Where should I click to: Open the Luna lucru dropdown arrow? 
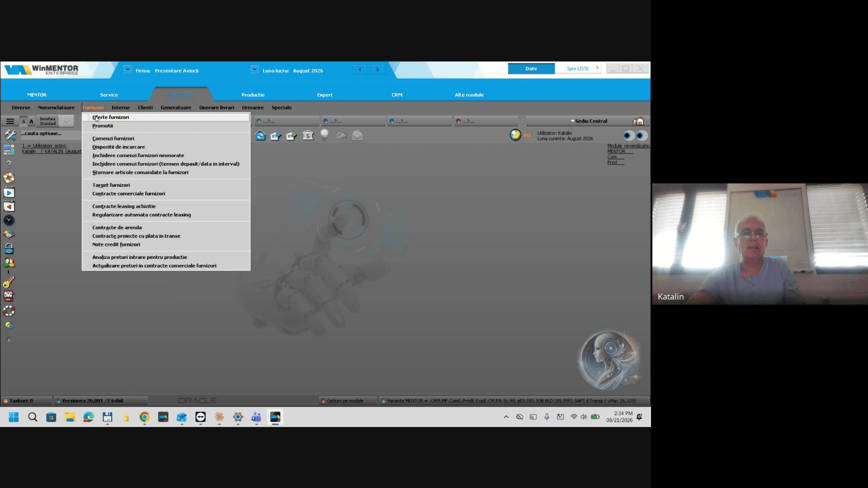coord(255,70)
